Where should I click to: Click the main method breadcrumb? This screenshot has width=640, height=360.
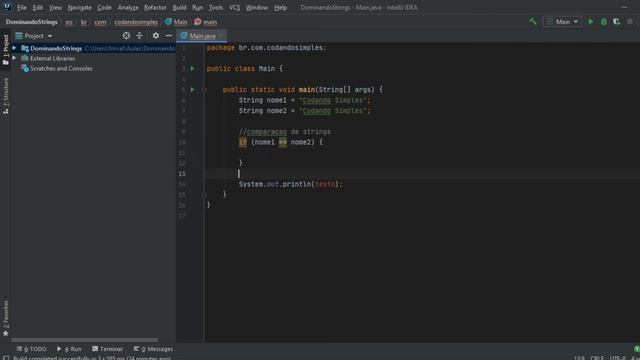206,22
